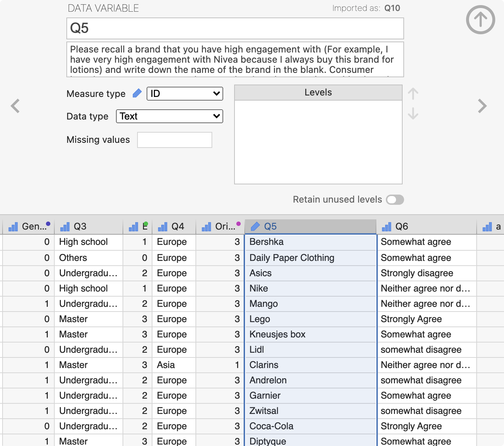The height and width of the screenshot is (446, 504).
Task: Select the Andrelon cell
Action: pos(310,380)
